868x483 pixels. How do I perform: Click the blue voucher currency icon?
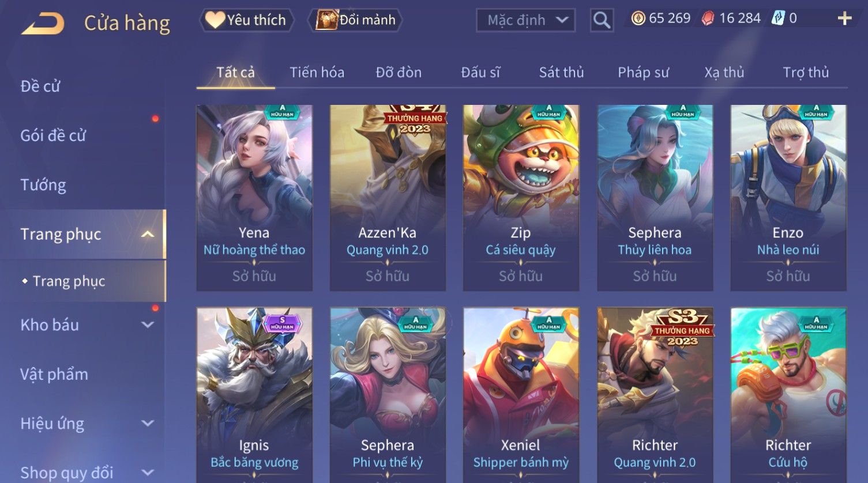(x=778, y=18)
